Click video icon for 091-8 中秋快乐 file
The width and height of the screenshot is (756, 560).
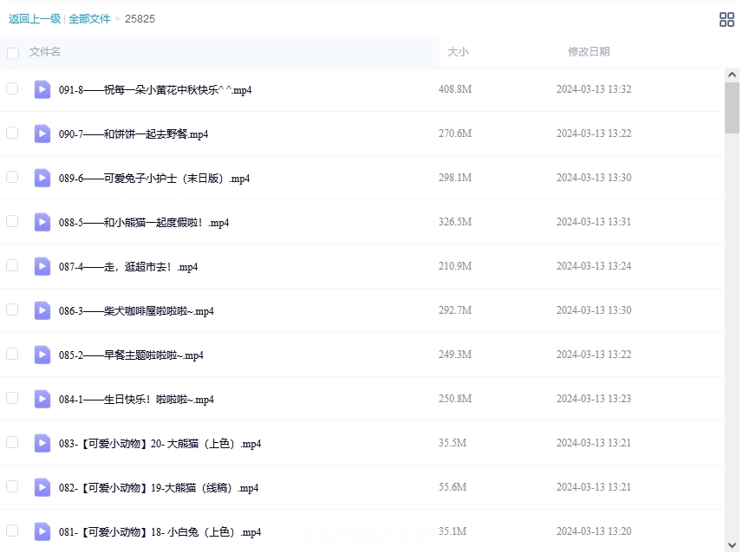(42, 89)
